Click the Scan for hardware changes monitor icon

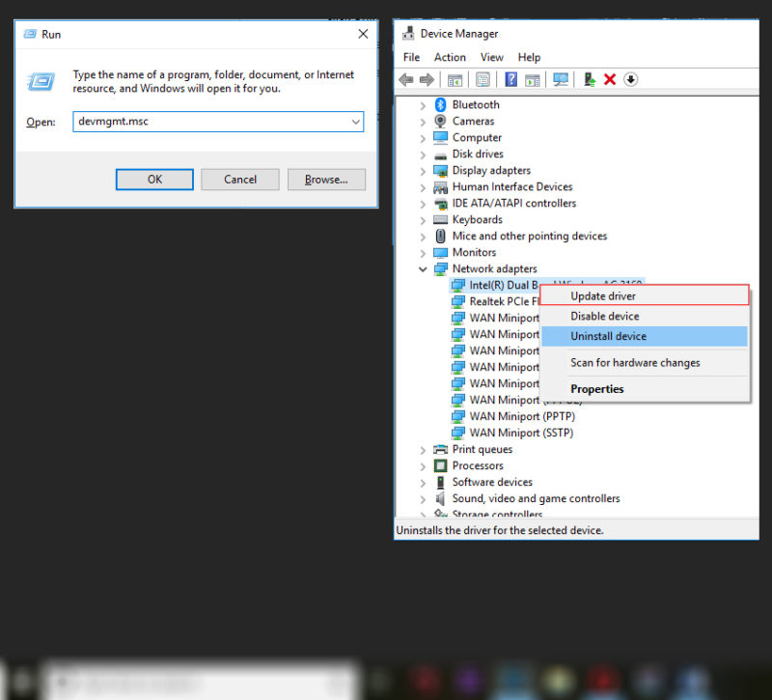[559, 80]
